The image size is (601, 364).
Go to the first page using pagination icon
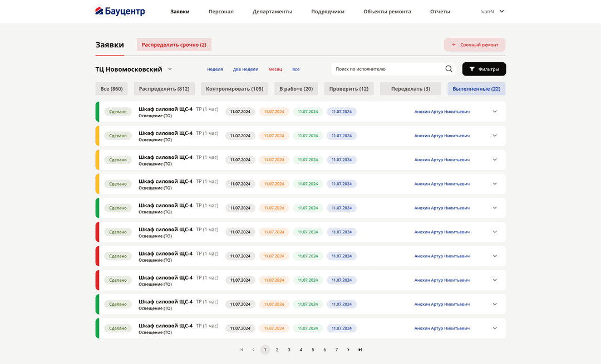(x=241, y=350)
